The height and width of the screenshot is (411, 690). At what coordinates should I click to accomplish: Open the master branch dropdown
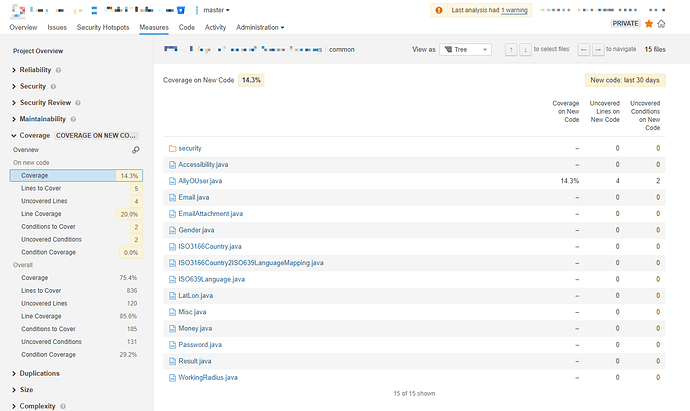tap(215, 10)
